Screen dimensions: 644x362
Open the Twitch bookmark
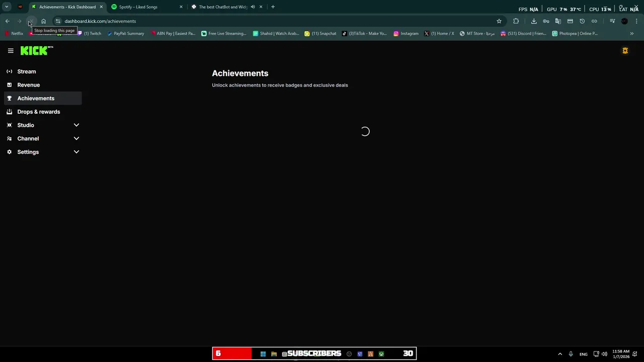(89, 34)
